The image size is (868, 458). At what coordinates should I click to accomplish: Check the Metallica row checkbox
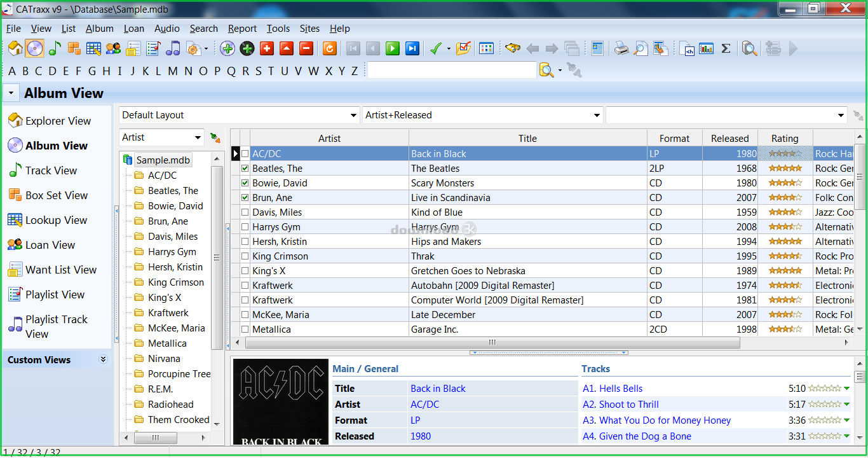(245, 330)
